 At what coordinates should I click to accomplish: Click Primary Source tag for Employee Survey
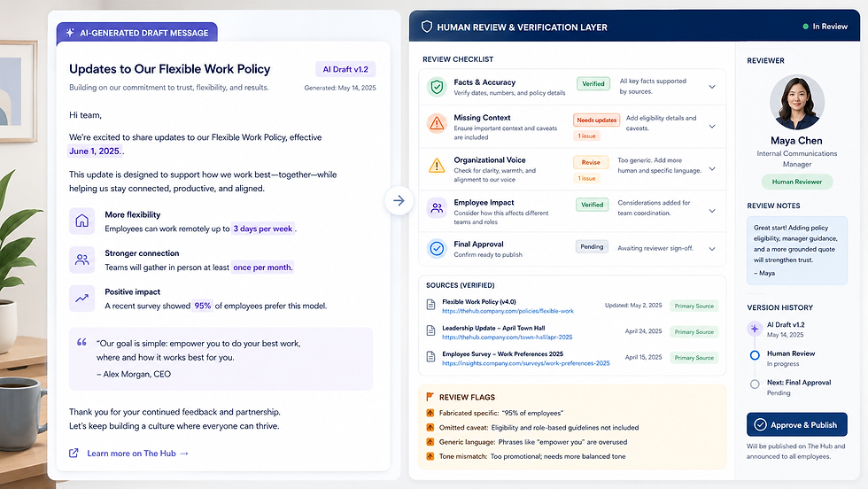click(x=694, y=358)
